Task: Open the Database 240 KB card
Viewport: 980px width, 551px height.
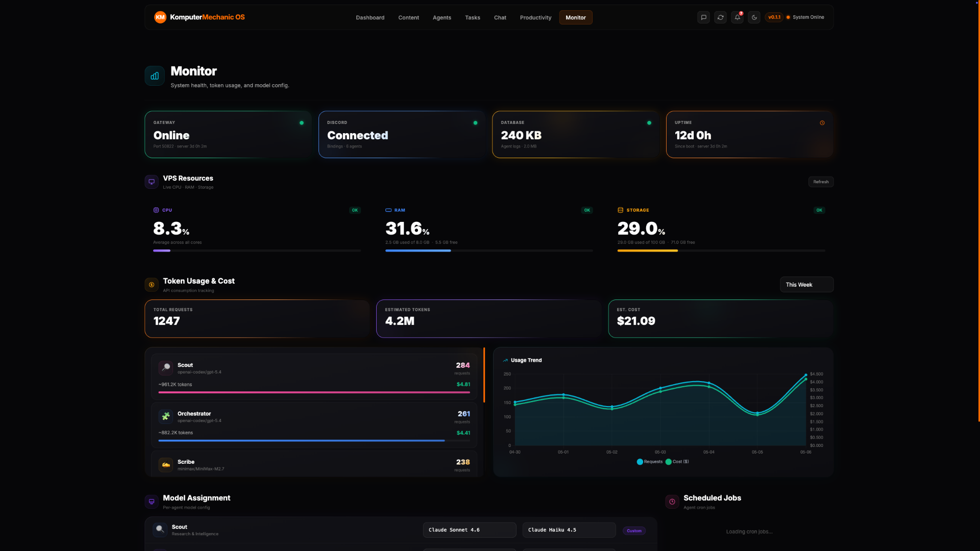Action: [x=576, y=135]
